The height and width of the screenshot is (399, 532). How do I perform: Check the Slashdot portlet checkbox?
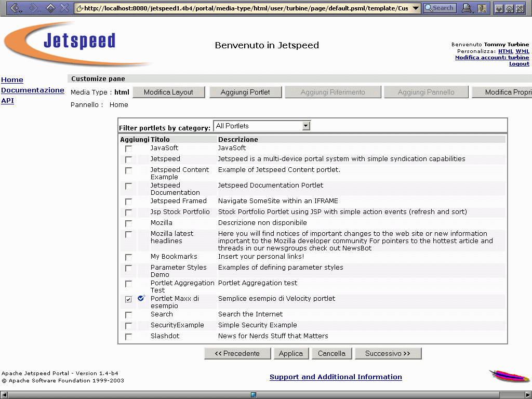128,337
